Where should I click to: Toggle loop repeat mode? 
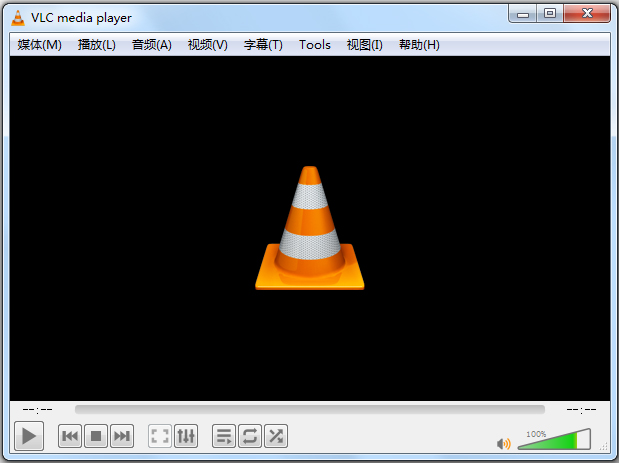250,436
